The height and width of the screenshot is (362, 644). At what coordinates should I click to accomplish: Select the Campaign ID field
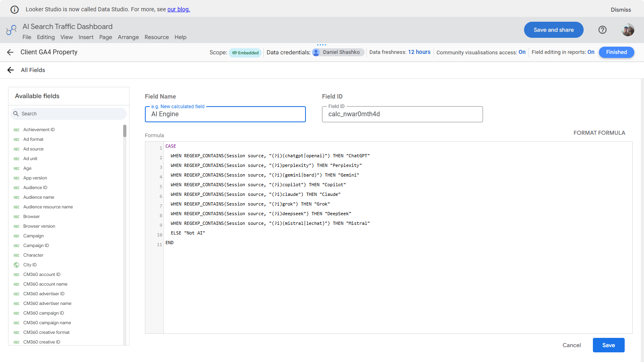click(36, 246)
